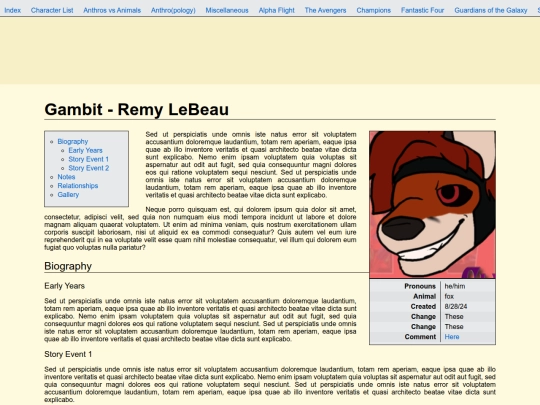This screenshot has height=405, width=540.
Task: Click the Early Years subheading
Action: point(64,286)
